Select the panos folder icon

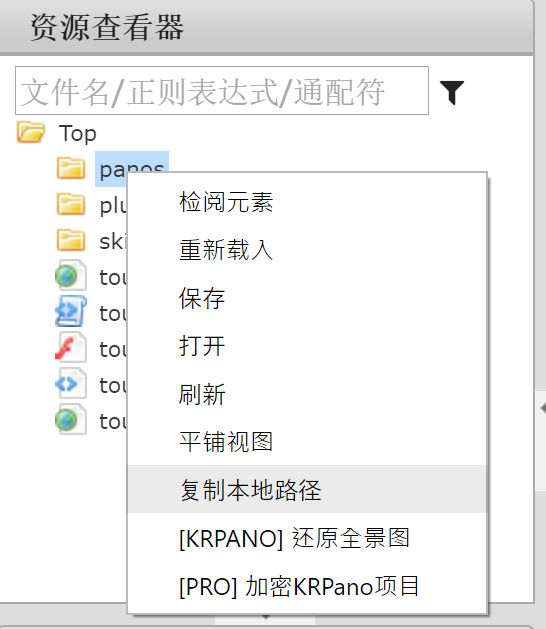(71, 168)
